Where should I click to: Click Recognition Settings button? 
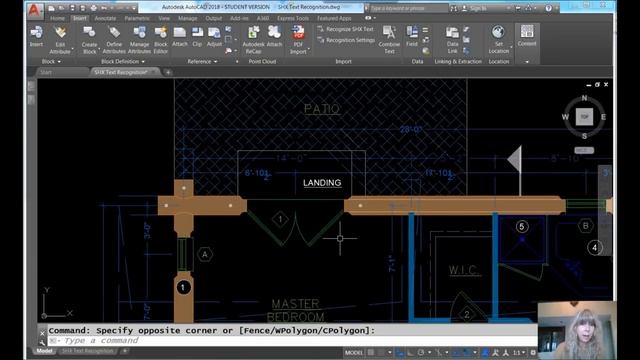346,40
